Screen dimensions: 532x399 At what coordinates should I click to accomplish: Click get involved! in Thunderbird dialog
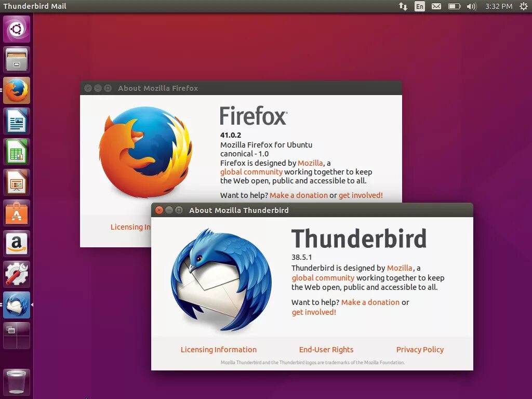pos(314,312)
